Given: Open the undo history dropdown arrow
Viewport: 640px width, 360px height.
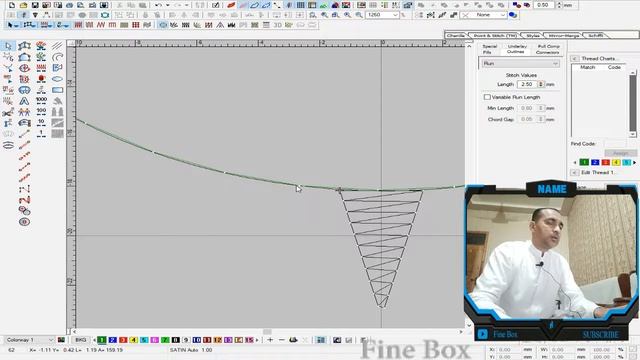Looking at the screenshot, I should [167, 5].
